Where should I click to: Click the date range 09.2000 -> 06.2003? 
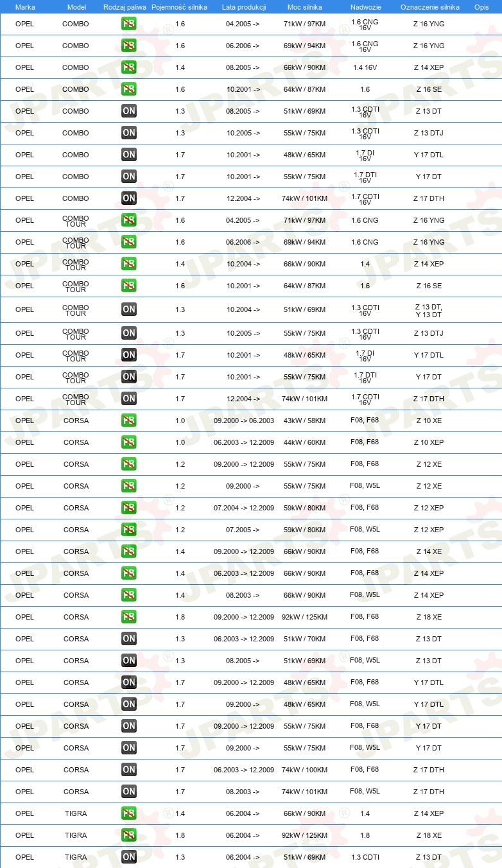(244, 421)
